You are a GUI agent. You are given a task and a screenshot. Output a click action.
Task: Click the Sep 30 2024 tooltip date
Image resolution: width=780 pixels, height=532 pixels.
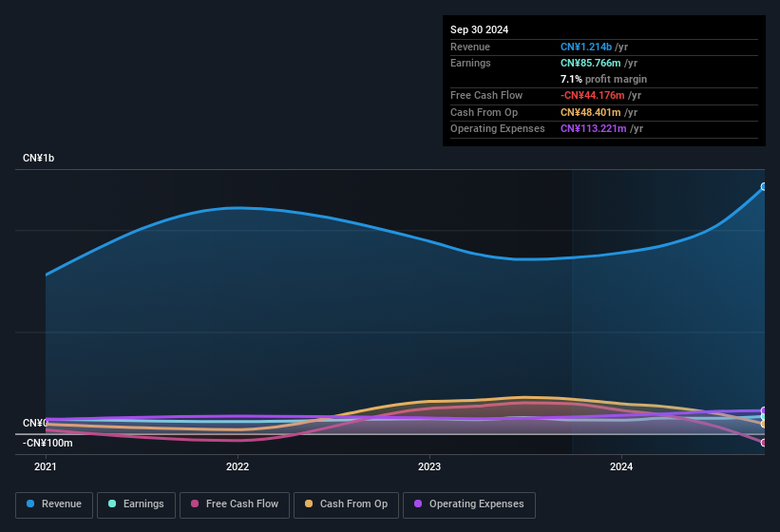(x=479, y=29)
